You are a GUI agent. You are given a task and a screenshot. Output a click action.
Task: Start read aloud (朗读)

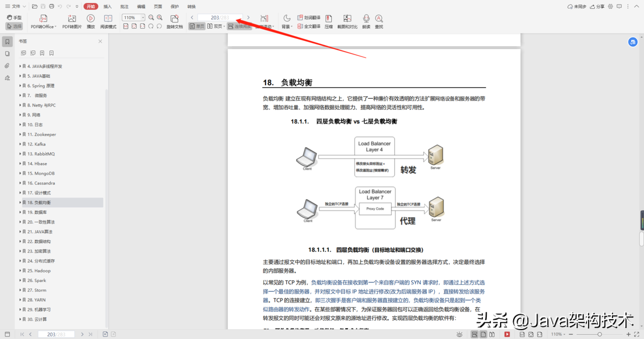tap(366, 22)
